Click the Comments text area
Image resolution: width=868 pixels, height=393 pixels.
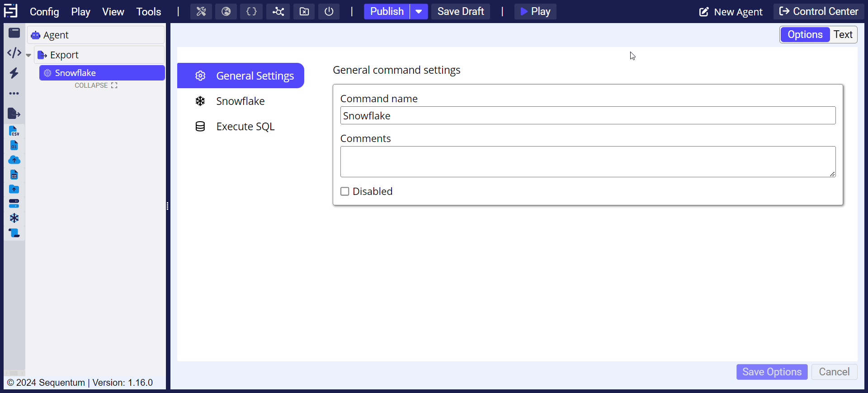click(588, 161)
